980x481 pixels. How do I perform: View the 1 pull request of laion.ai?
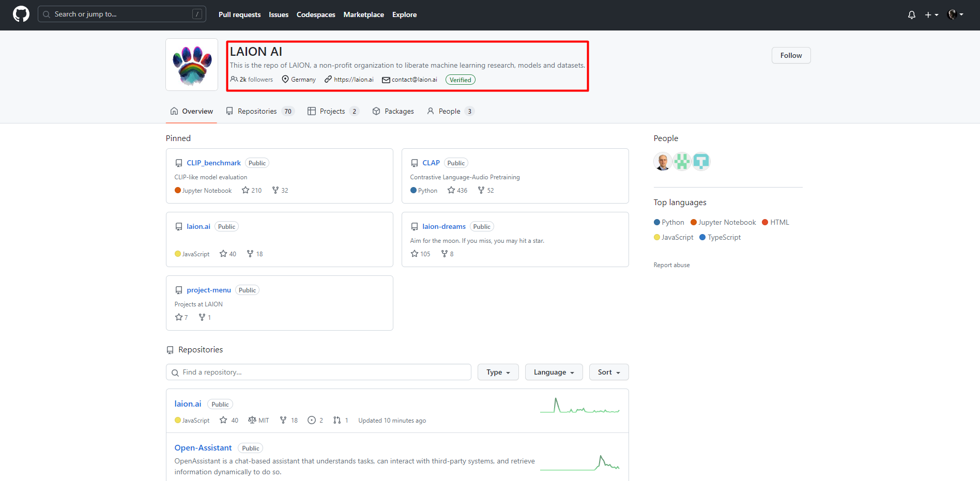click(341, 421)
